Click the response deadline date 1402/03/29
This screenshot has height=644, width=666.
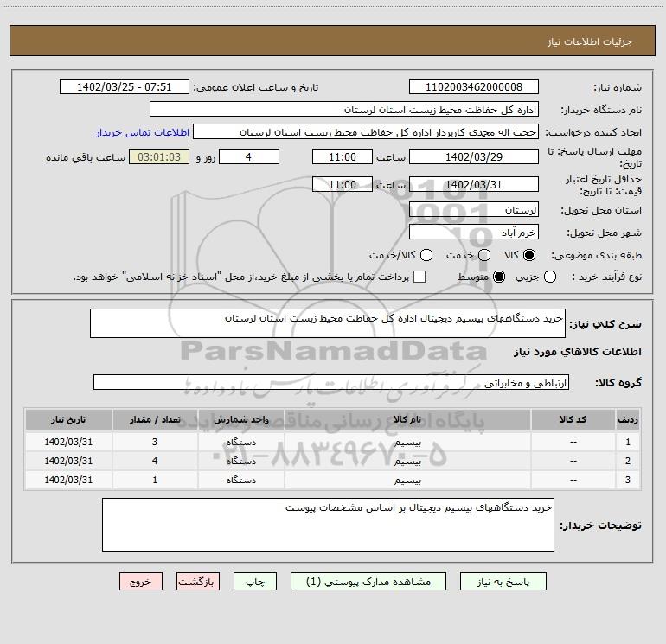(x=474, y=156)
